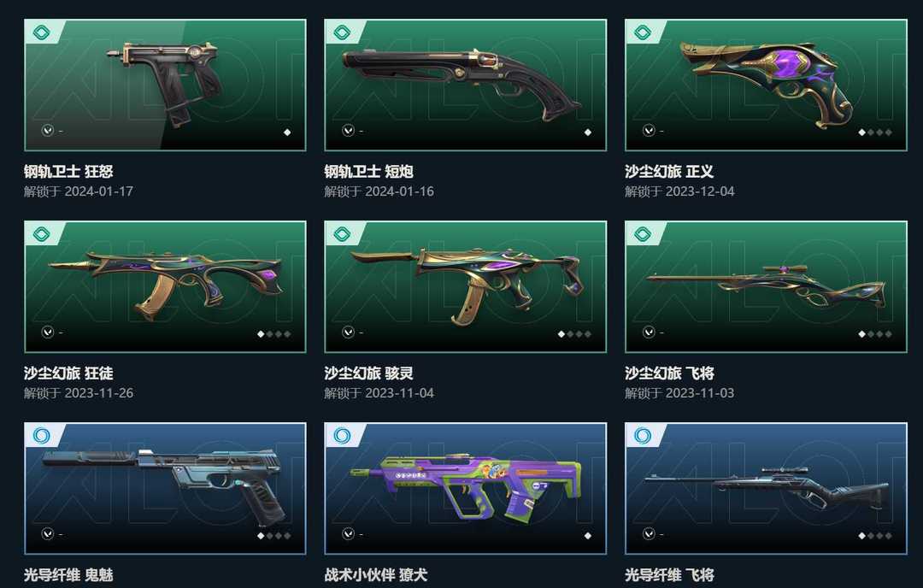Select the level dots on 沙尘幻旅 正义 card
Image resolution: width=923 pixels, height=588 pixels.
875,132
